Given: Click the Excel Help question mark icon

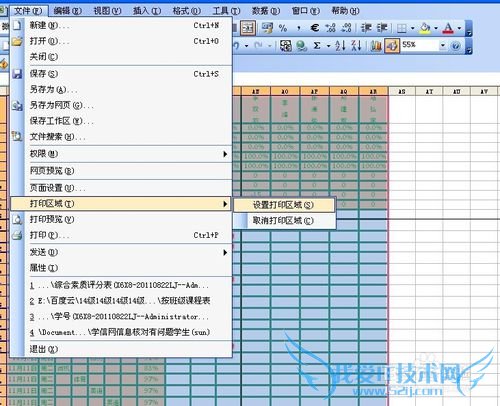Looking at the screenshot, I should [x=455, y=46].
